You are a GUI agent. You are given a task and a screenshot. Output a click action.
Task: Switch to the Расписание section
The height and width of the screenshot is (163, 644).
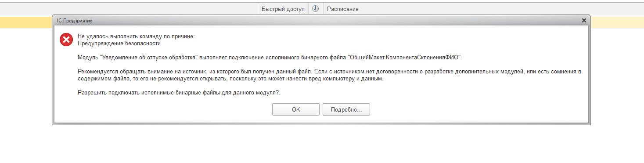pyautogui.click(x=343, y=9)
